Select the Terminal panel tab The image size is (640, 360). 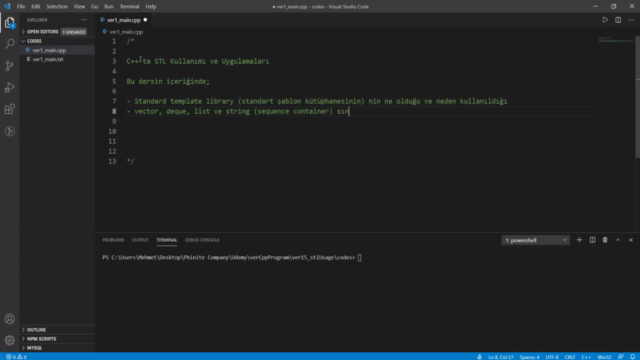pyautogui.click(x=167, y=240)
